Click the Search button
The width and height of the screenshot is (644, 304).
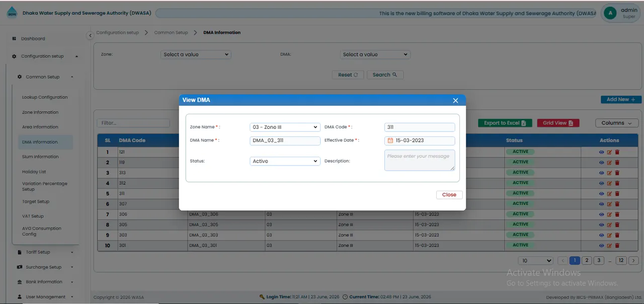pos(385,75)
